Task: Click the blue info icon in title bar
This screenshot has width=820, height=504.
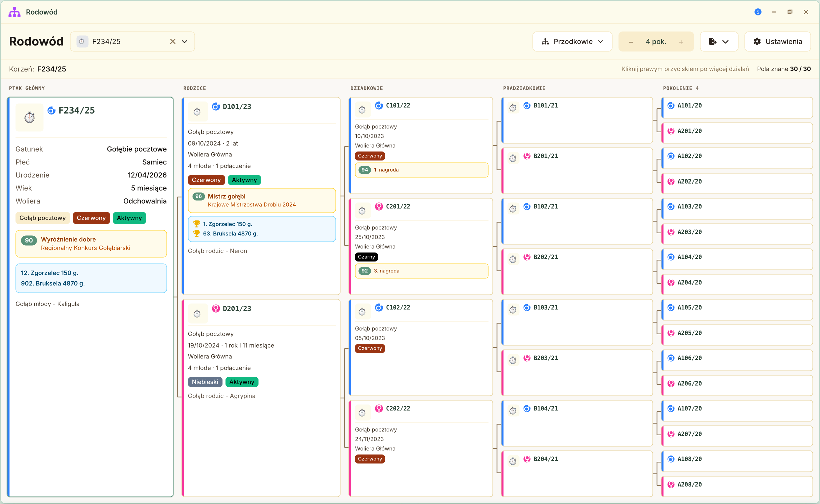Action: tap(758, 12)
